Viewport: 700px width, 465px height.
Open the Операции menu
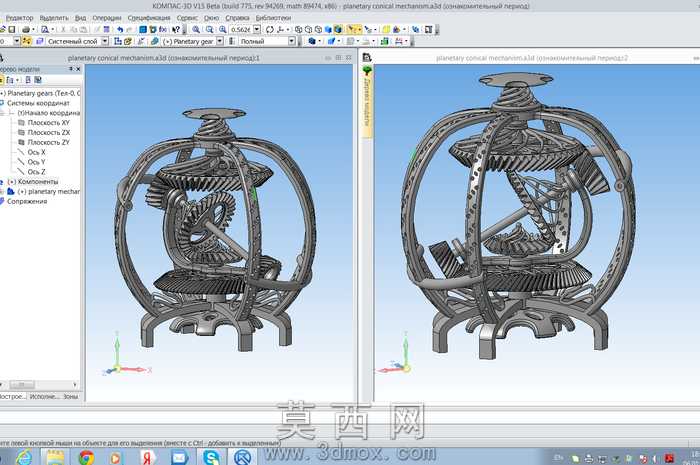pos(107,18)
